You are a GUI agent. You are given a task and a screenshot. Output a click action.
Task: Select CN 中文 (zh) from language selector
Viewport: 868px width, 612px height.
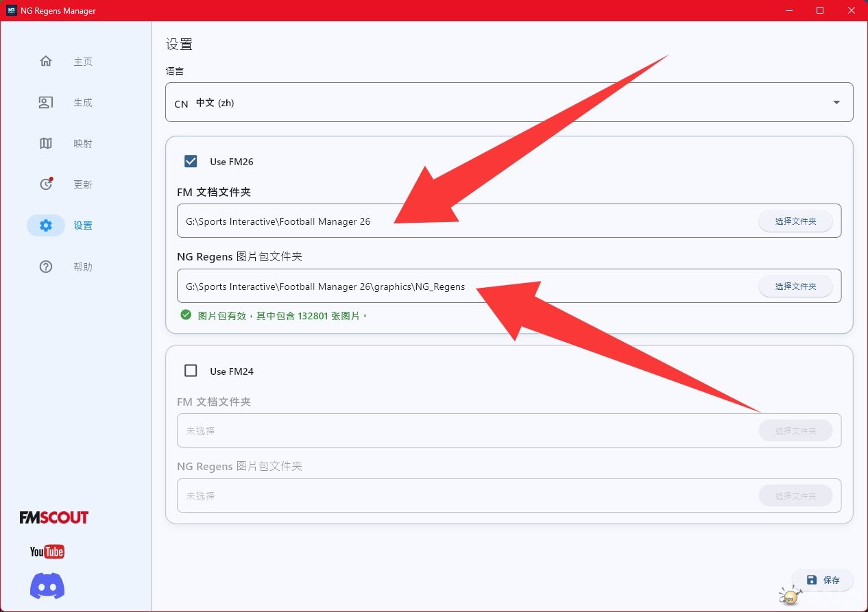[509, 101]
